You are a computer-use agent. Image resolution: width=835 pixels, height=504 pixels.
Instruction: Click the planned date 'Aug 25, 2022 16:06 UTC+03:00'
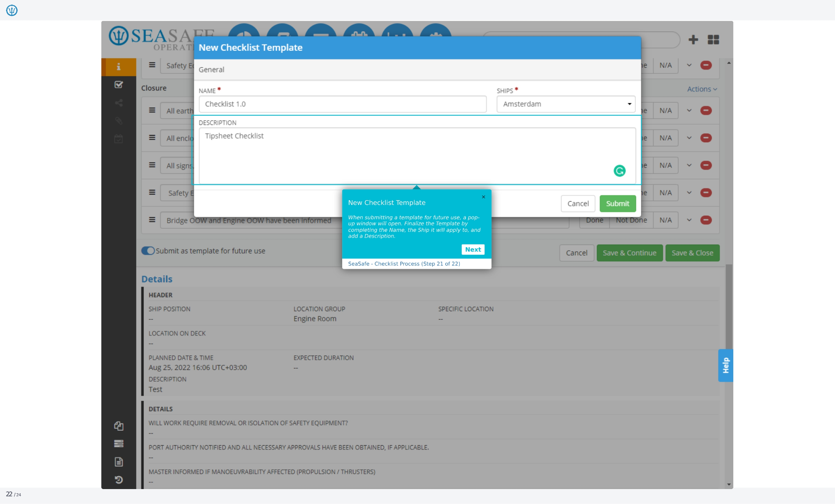pyautogui.click(x=197, y=368)
